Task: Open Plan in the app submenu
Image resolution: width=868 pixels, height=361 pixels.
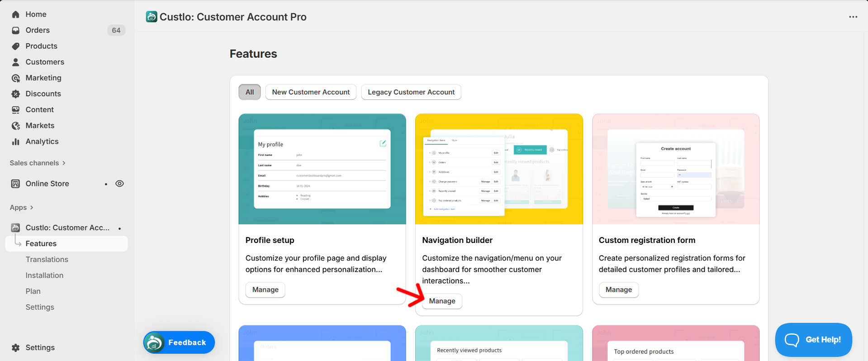Action: coord(33,291)
